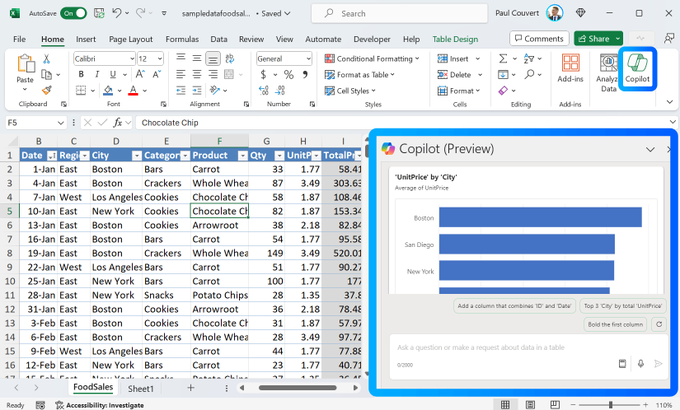The image size is (680, 410).
Task: Toggle Merge & Center
Action: pos(229,75)
